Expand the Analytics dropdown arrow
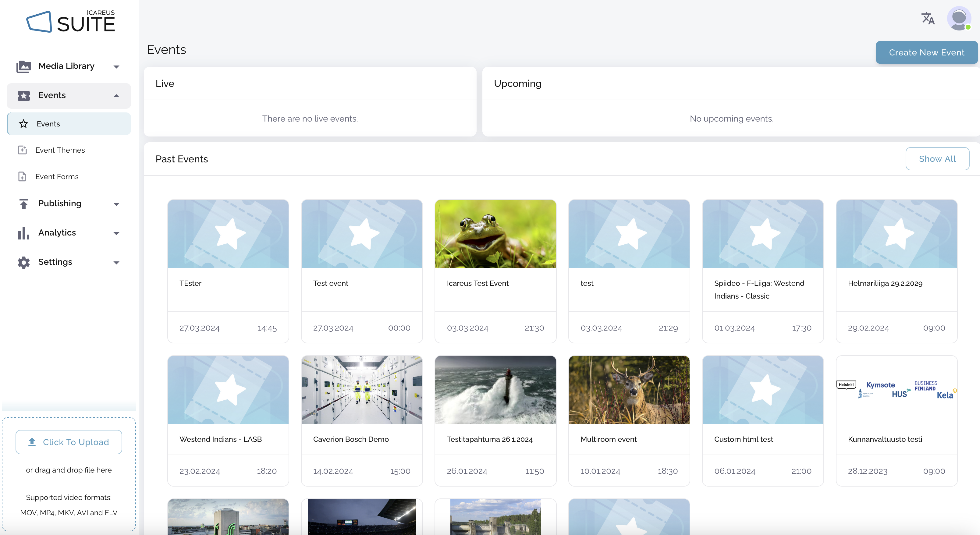The height and width of the screenshot is (535, 980). point(116,233)
